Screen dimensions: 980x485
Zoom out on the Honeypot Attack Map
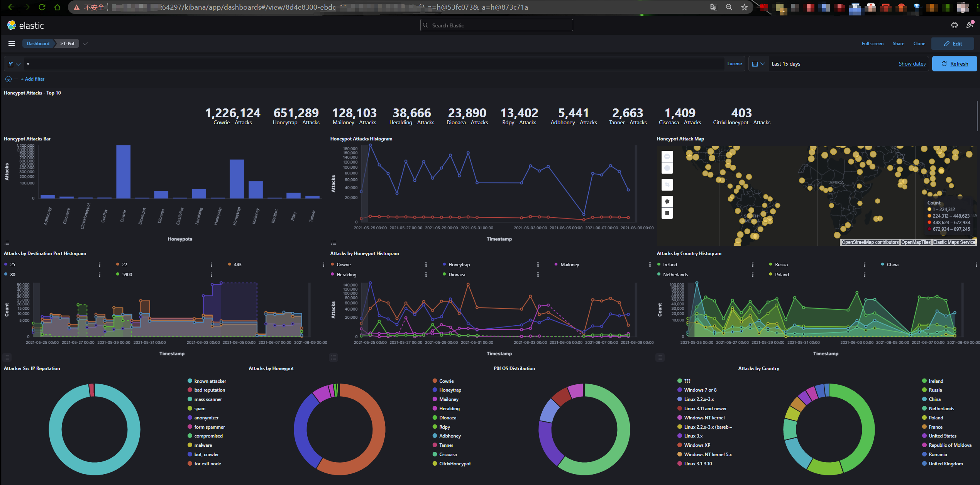pyautogui.click(x=667, y=168)
